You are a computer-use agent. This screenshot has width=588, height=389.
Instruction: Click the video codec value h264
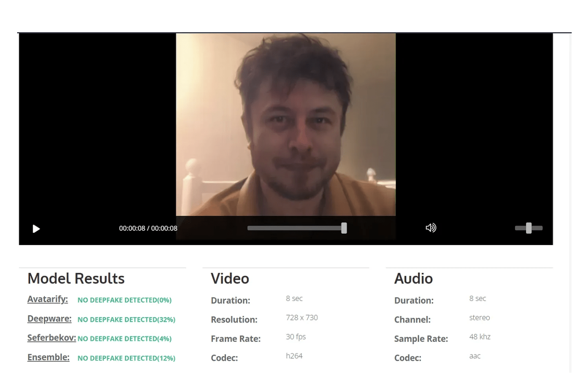click(294, 356)
